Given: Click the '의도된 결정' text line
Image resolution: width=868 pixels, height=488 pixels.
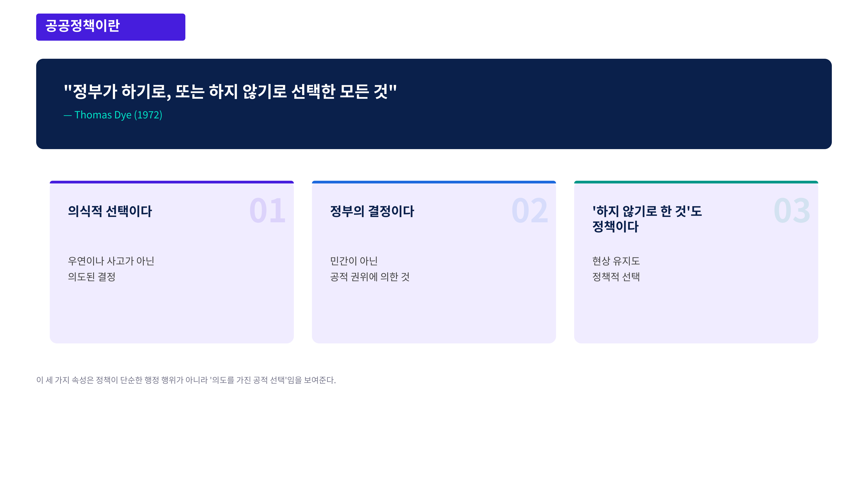Looking at the screenshot, I should click(92, 277).
